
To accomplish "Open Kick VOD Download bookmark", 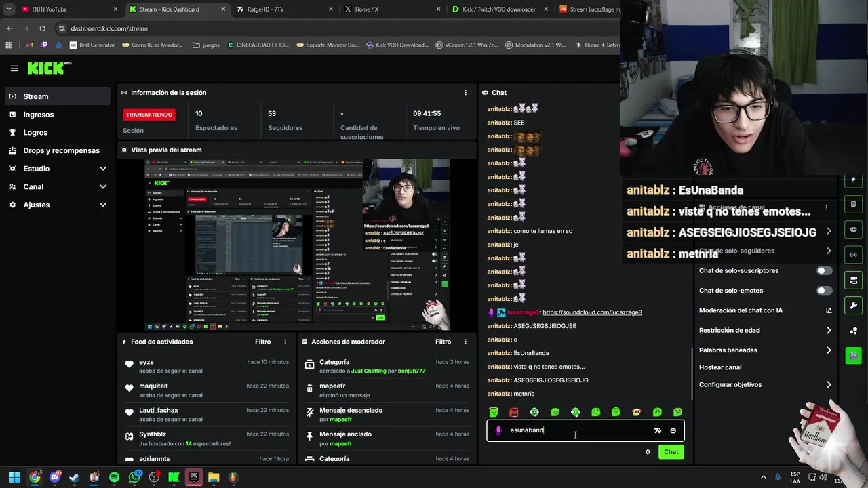I will coord(397,45).
